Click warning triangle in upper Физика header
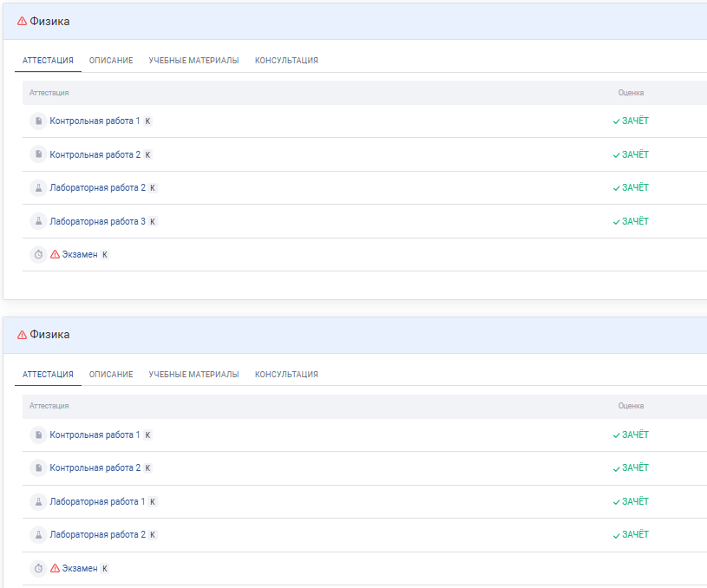This screenshot has height=588, width=707. [x=22, y=21]
